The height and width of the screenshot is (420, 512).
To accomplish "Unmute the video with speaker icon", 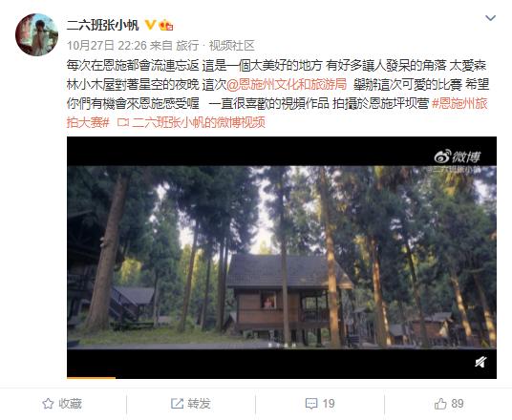I will click(x=480, y=362).
